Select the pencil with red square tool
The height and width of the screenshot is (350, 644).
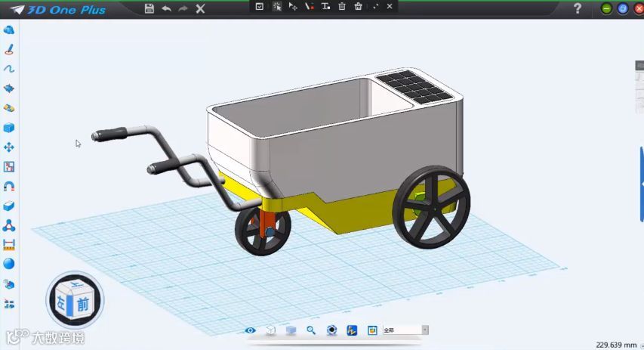click(310, 6)
